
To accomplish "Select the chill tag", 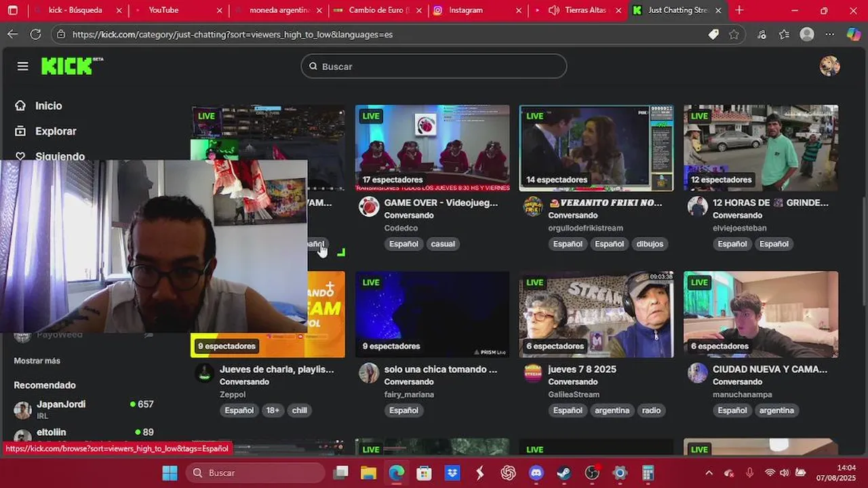I will pos(300,410).
